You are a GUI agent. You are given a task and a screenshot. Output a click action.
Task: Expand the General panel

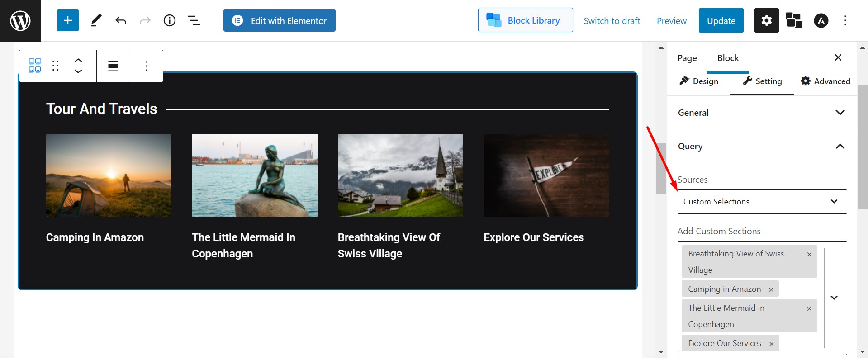(762, 113)
